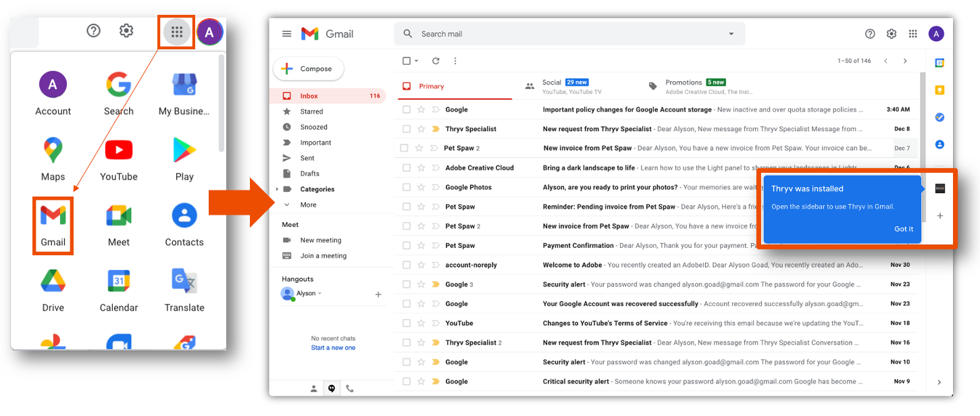Get add-ons plus icon in side panel

tap(940, 216)
